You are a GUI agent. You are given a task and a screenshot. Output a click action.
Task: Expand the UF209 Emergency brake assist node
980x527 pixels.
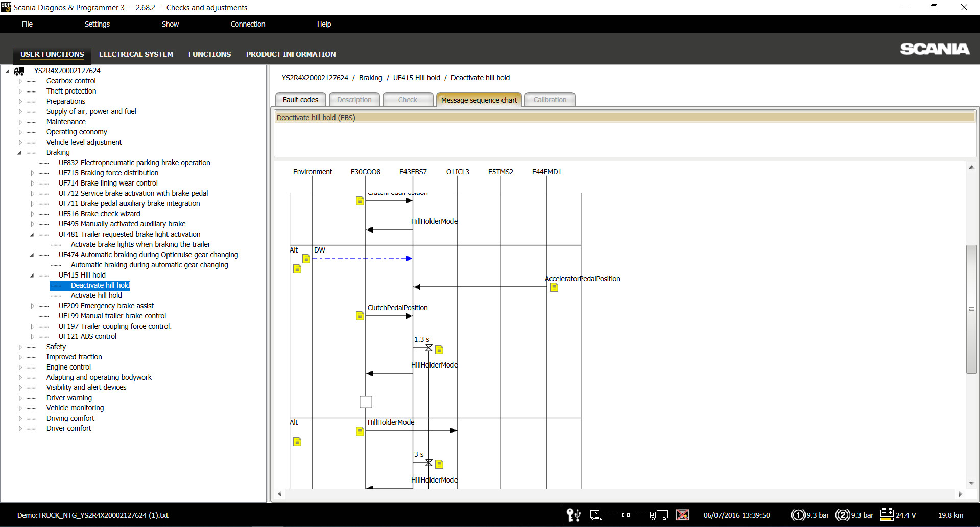33,306
